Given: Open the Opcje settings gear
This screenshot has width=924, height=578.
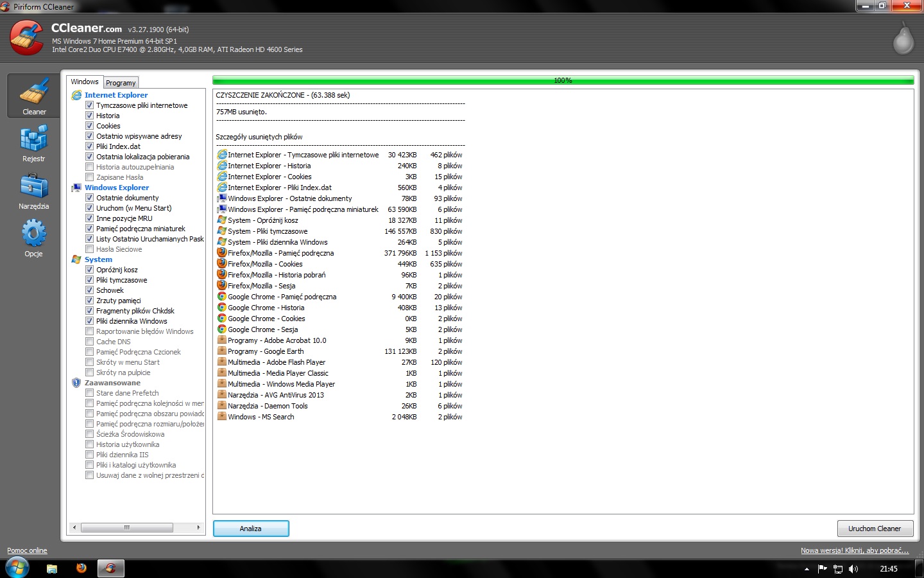Looking at the screenshot, I should click(34, 238).
